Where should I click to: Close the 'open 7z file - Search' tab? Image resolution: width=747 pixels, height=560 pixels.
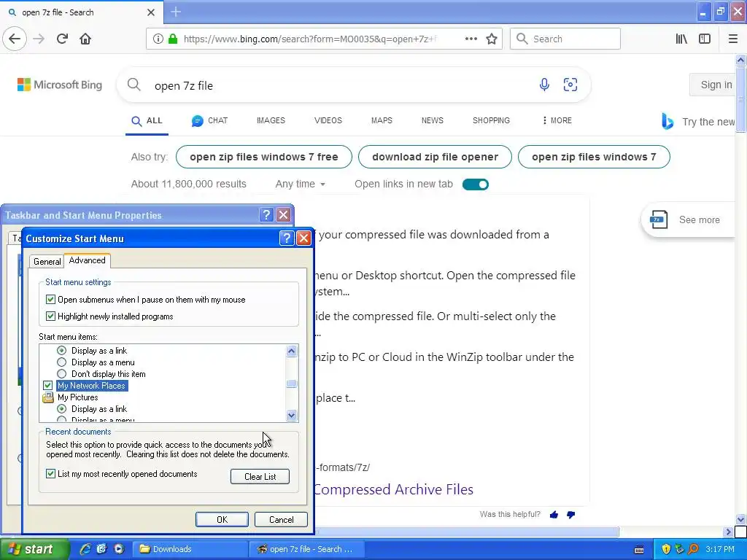151,12
